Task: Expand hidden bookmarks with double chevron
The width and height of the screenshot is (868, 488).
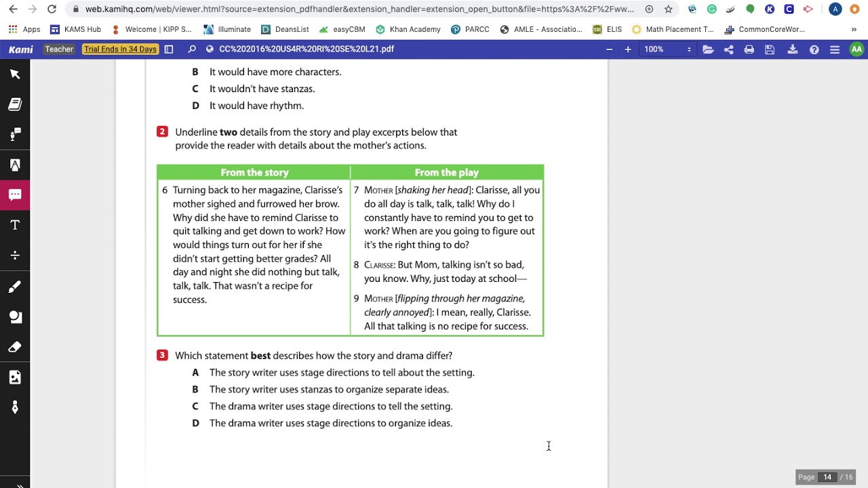Action: coord(854,30)
